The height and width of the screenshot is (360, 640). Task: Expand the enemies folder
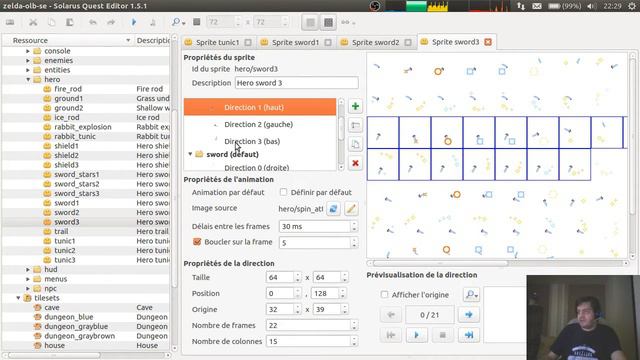[28, 60]
